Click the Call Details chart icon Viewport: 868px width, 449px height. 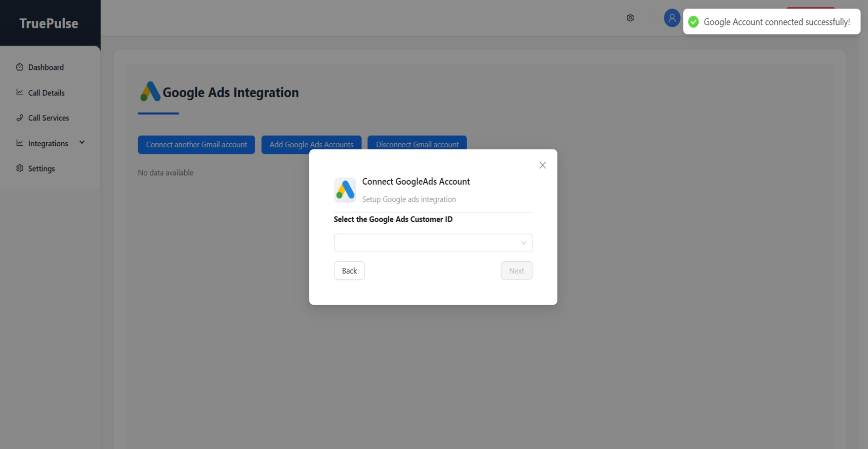pos(20,92)
